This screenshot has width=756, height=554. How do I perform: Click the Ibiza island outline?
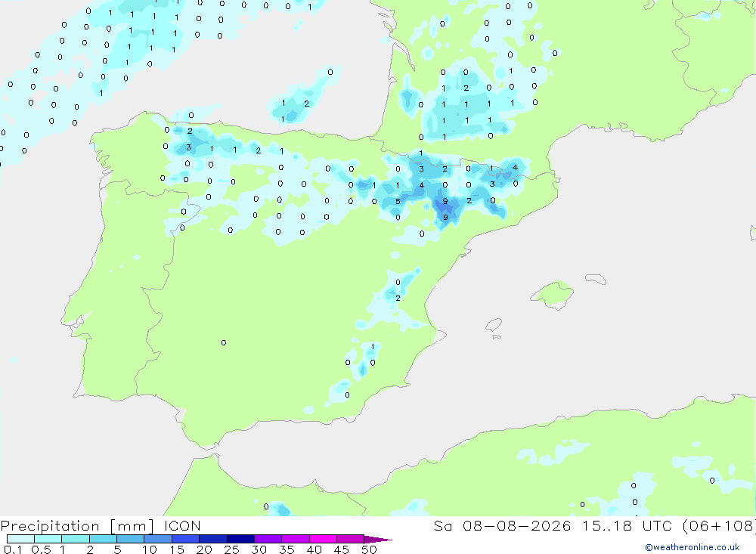494,325
